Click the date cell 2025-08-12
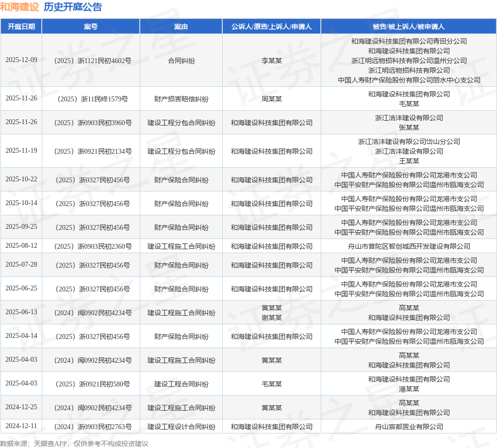This screenshot has height=448, width=497. pyautogui.click(x=21, y=246)
